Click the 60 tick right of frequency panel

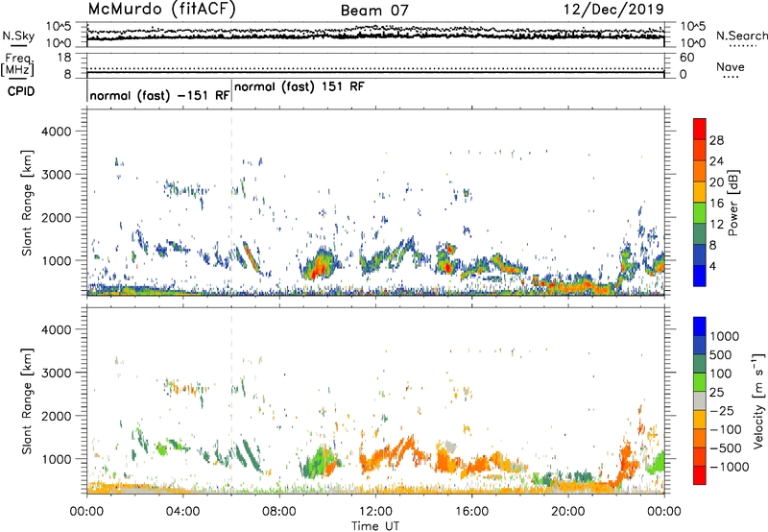coord(687,58)
